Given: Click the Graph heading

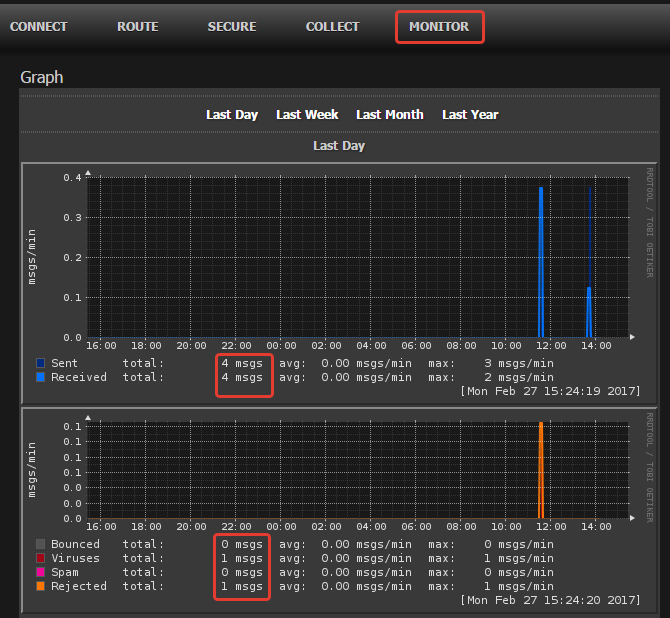Looking at the screenshot, I should point(42,77).
